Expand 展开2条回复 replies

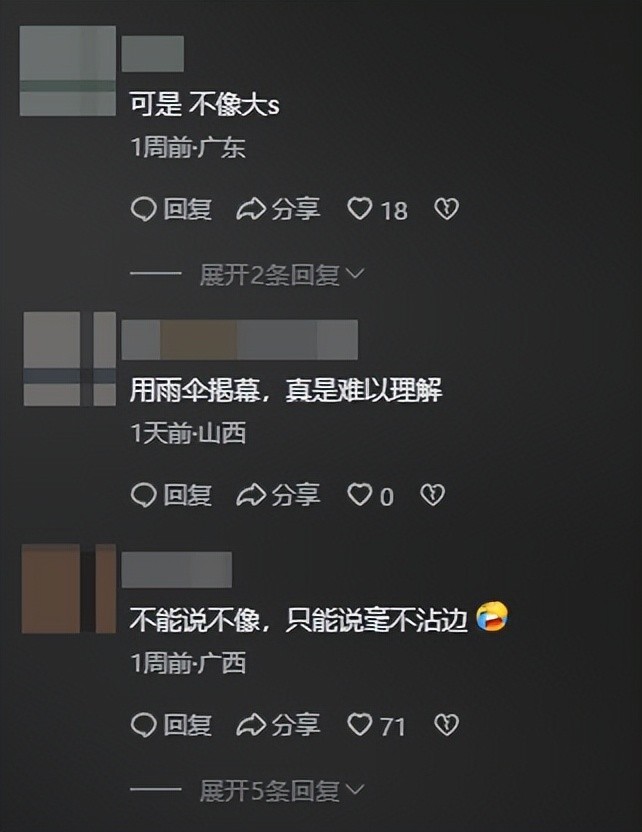270,275
